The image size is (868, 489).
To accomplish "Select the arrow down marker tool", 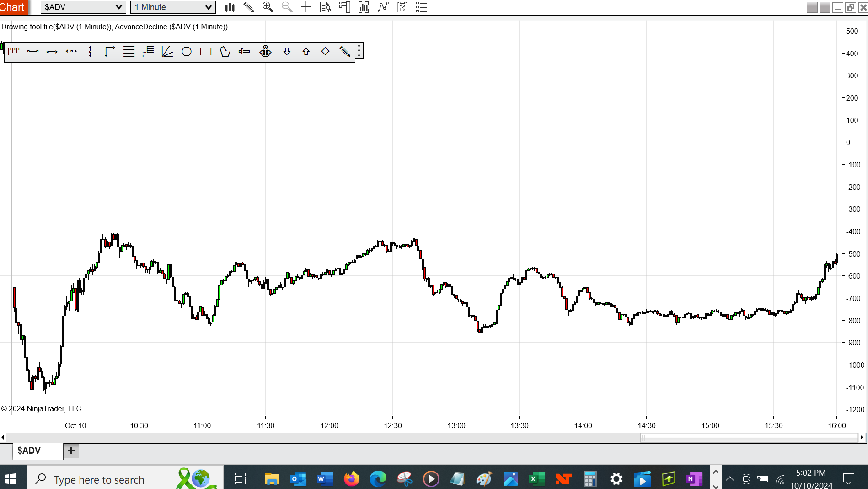I will click(287, 51).
